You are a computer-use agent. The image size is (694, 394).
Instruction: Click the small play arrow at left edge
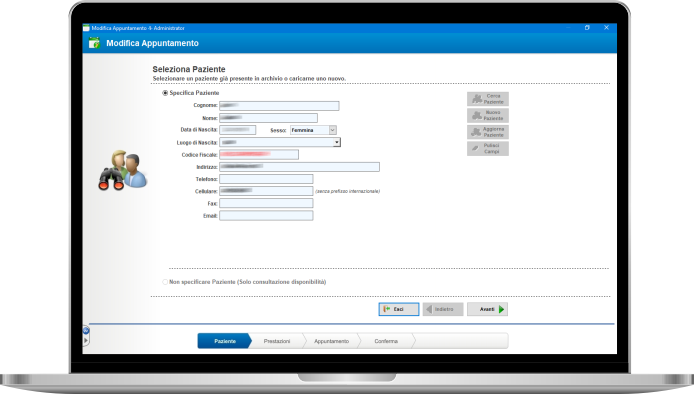click(86, 340)
